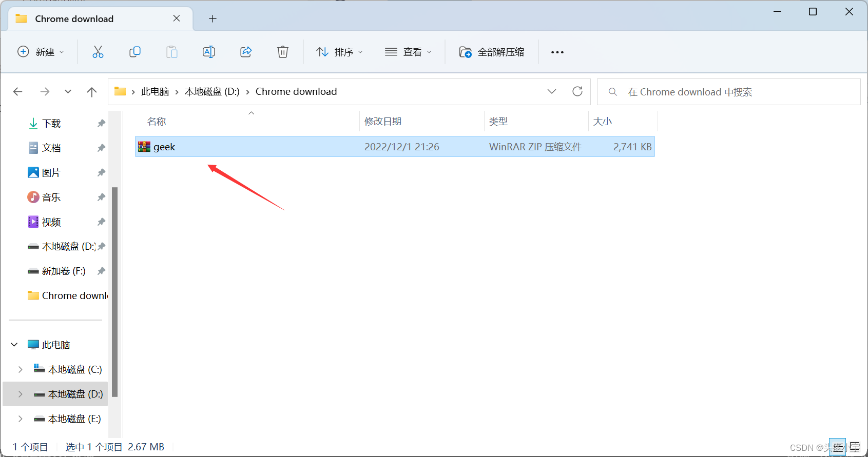
Task: Click the Chrome download search box
Action: 729,92
